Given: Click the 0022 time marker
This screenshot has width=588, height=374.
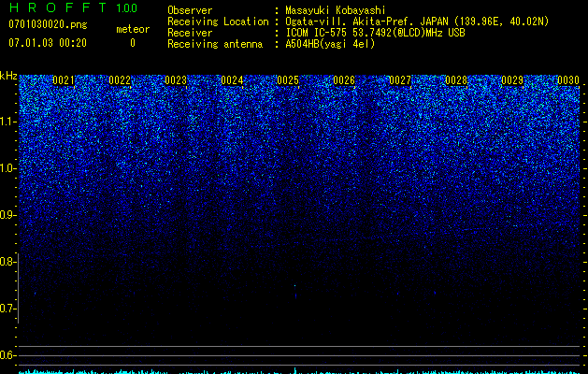Looking at the screenshot, I should tap(120, 80).
